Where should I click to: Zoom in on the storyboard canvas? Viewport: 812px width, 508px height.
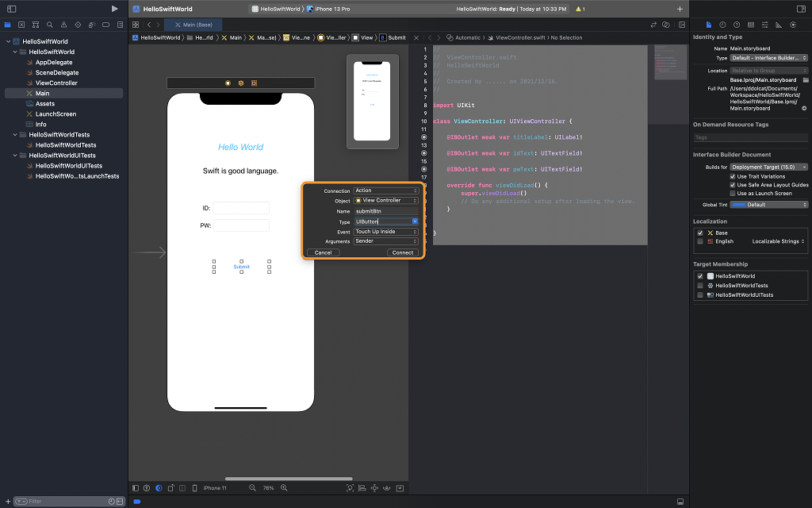click(x=285, y=488)
